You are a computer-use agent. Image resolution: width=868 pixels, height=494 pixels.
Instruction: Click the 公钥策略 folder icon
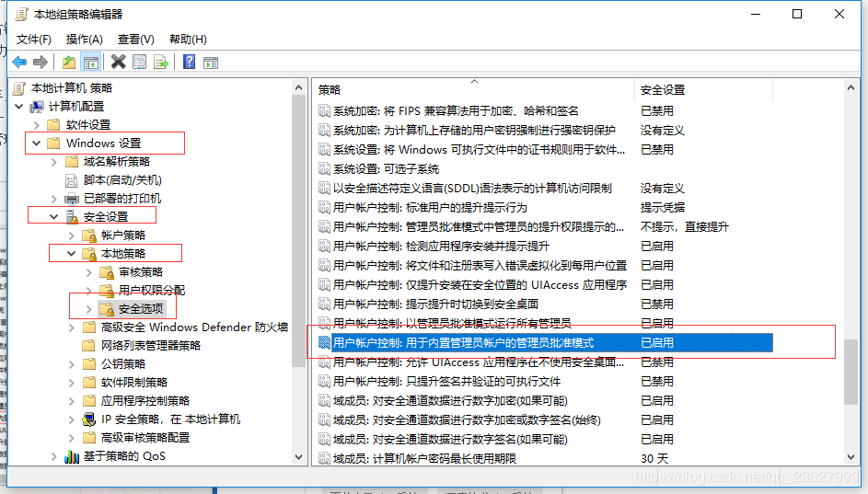tap(88, 364)
